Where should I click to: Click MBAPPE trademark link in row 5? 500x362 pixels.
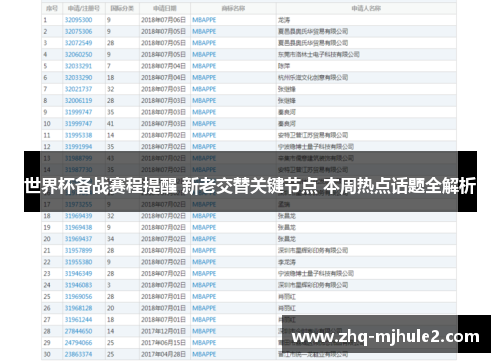point(204,66)
